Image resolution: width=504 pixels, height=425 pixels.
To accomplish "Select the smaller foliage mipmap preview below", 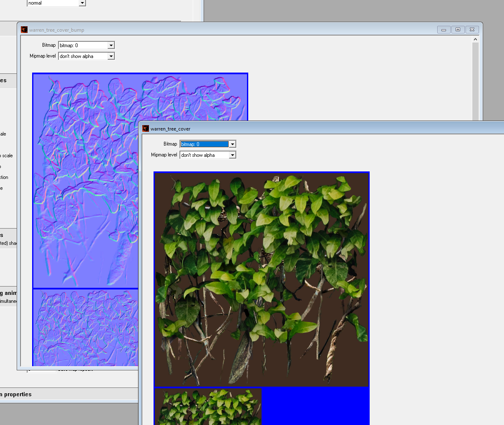I will coord(208,407).
